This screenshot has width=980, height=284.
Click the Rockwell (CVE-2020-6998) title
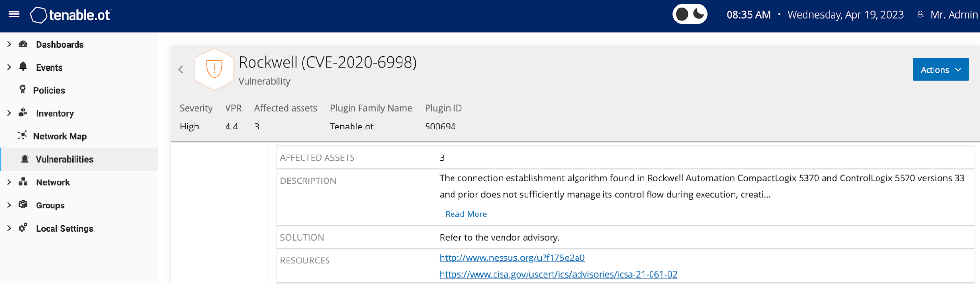(327, 62)
